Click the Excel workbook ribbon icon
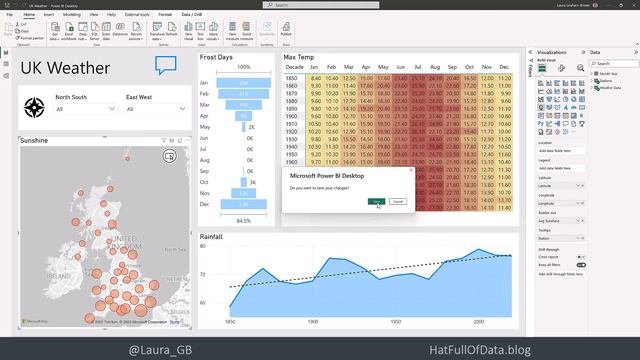The width and height of the screenshot is (640, 360). click(69, 31)
